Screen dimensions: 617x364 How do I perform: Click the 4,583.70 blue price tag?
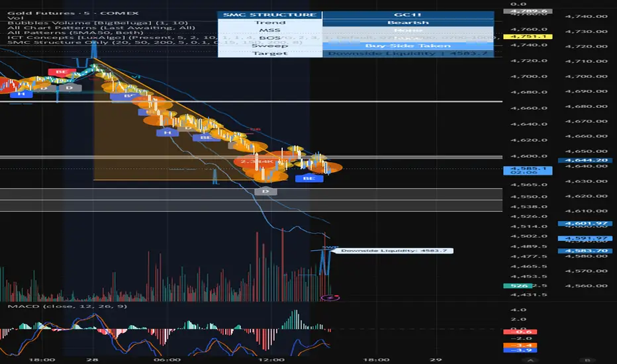(585, 251)
